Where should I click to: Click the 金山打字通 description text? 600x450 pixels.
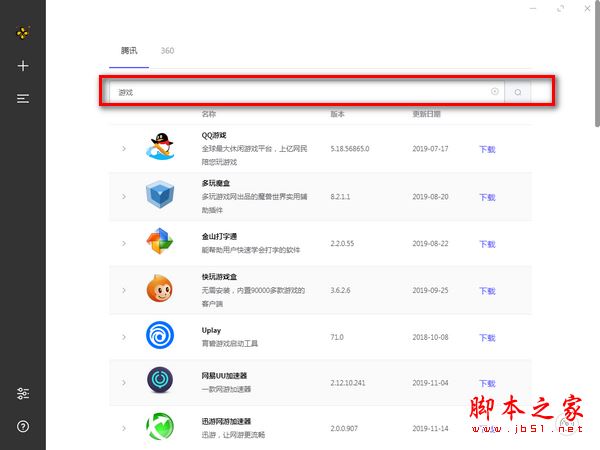(x=251, y=250)
